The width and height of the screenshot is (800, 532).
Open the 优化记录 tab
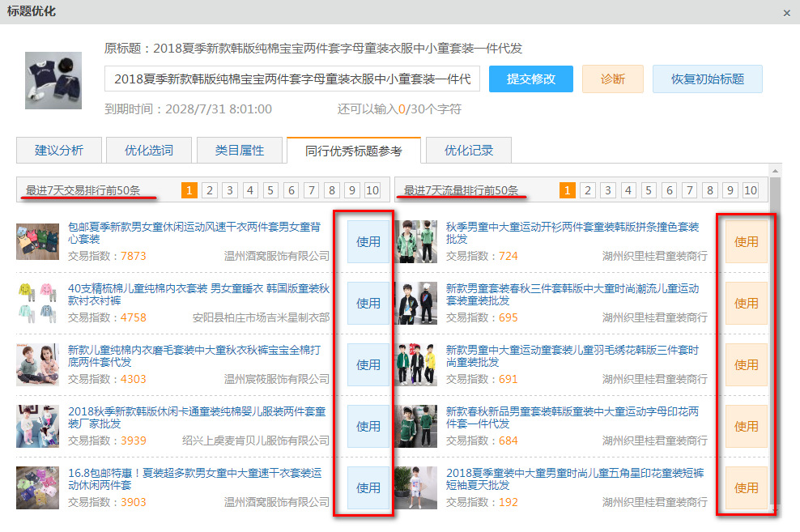(468, 150)
